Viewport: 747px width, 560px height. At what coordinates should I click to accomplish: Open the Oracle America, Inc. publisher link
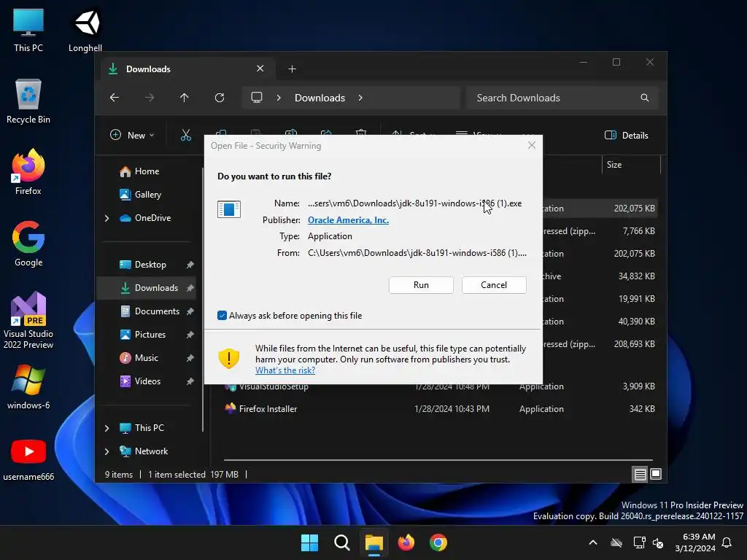[348, 220]
